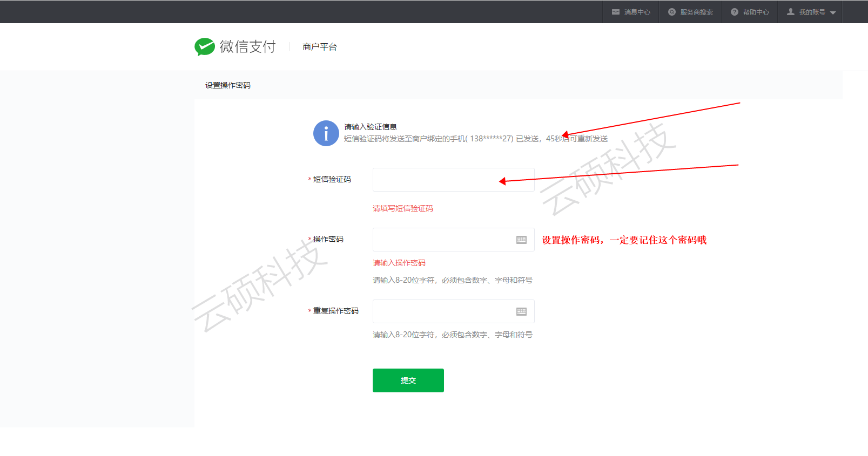868x456 pixels.
Task: Click the 商户平台 link beside logo
Action: tap(320, 47)
